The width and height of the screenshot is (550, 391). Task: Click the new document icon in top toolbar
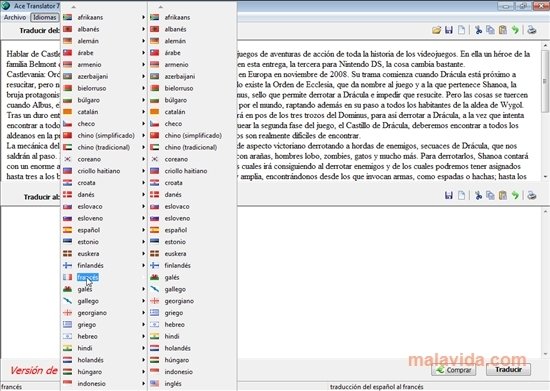click(461, 30)
